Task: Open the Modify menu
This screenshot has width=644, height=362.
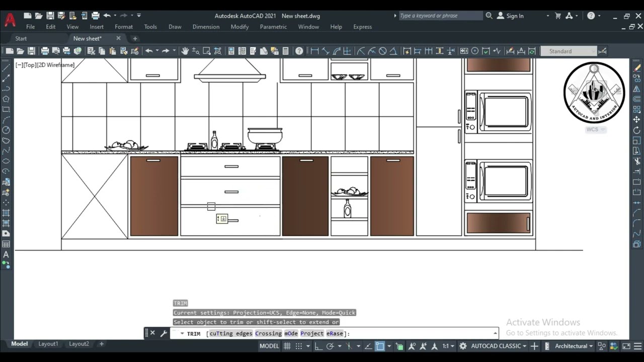Action: click(x=239, y=27)
